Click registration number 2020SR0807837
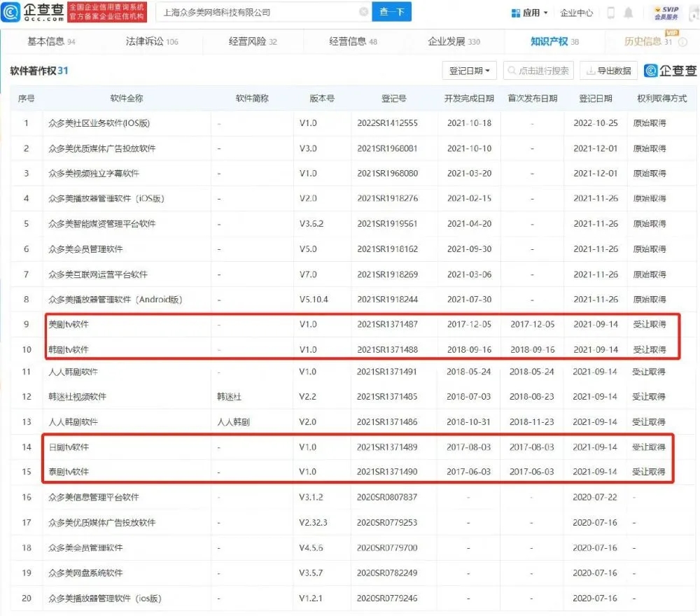The width and height of the screenshot is (700, 616). click(387, 497)
